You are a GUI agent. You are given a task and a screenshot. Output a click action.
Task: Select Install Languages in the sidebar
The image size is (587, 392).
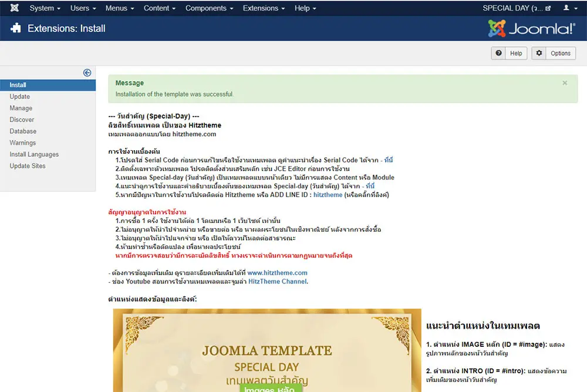point(34,154)
